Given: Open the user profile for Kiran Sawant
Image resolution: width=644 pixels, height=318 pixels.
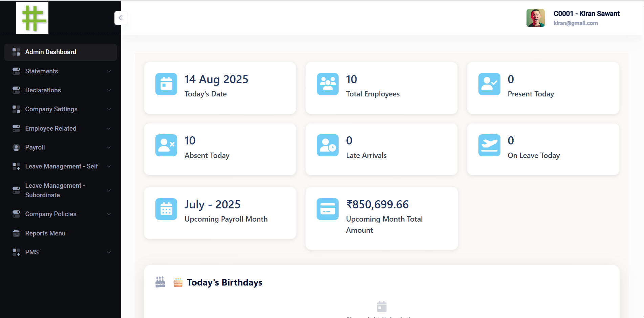Looking at the screenshot, I should (587, 14).
